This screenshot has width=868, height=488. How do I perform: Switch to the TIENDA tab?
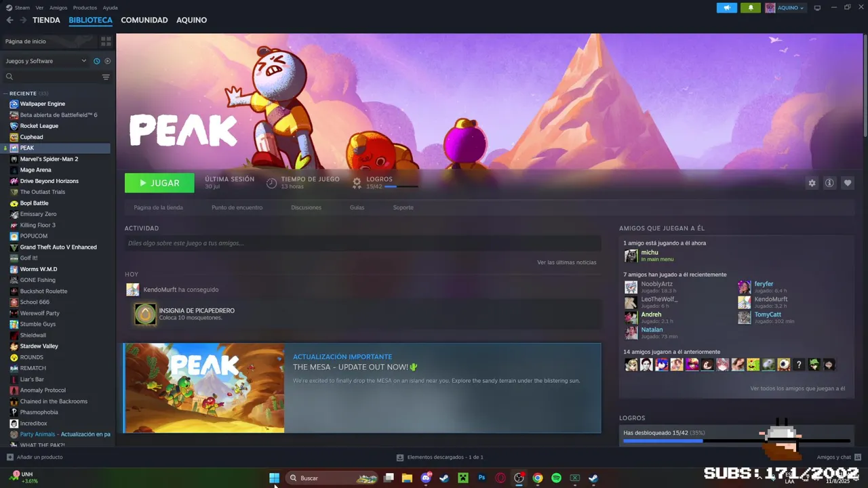tap(46, 20)
